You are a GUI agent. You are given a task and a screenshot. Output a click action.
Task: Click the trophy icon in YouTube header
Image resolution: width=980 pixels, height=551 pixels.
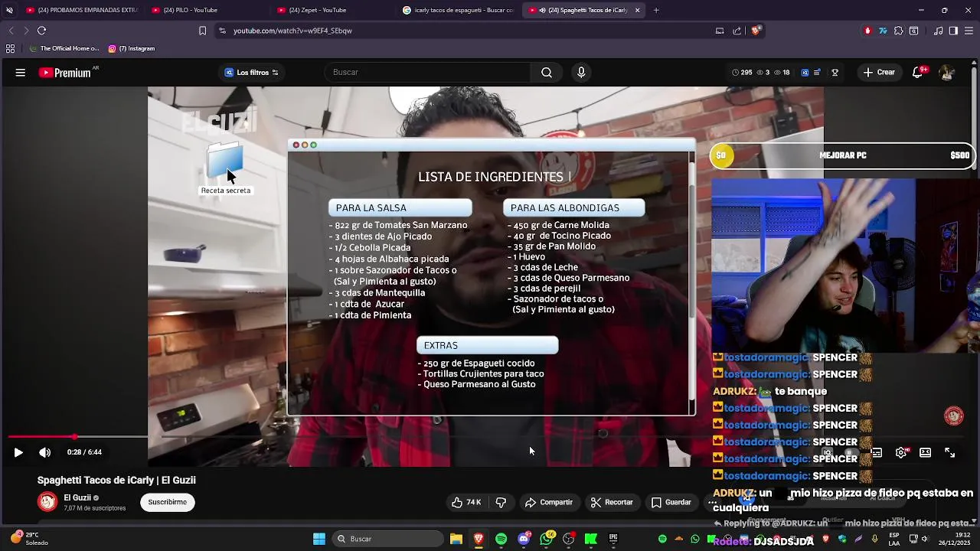pos(835,72)
